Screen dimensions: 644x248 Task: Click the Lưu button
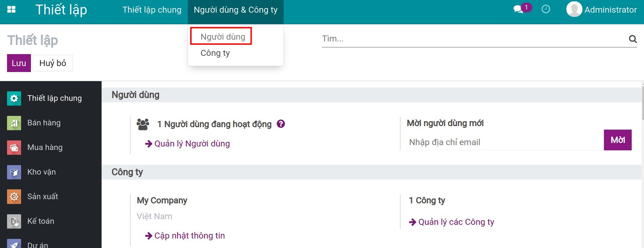point(19,63)
